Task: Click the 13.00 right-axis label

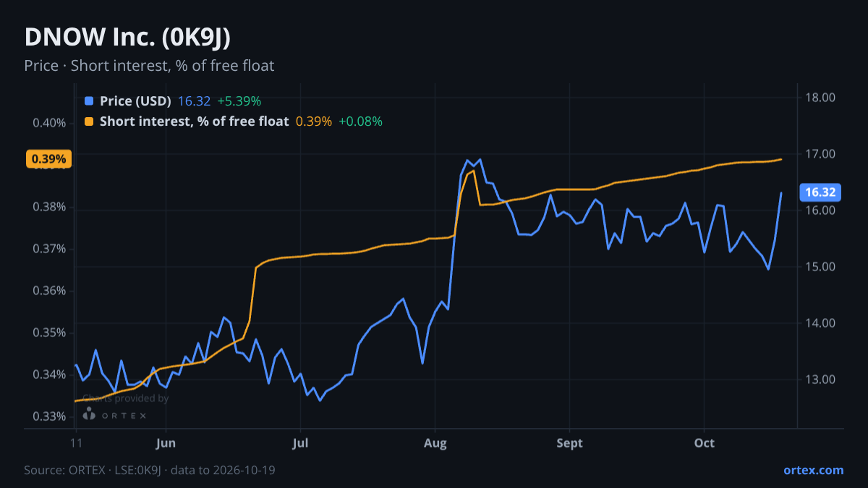Action: point(820,380)
